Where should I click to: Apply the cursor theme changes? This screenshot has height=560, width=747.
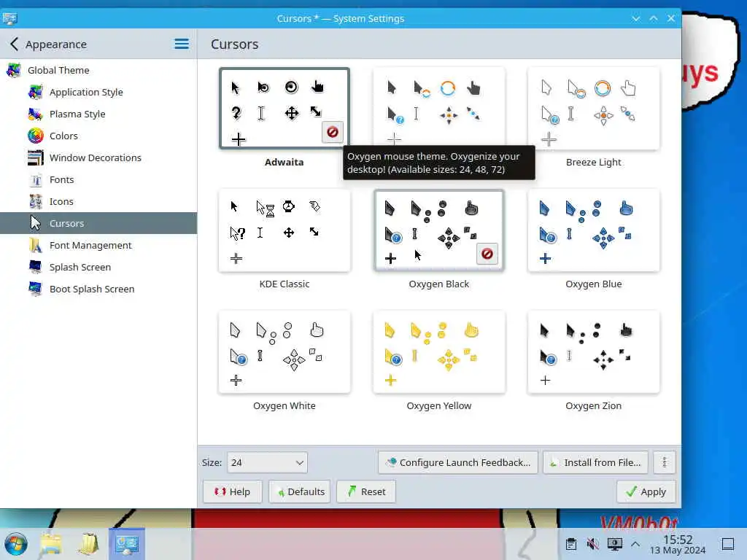[x=646, y=491]
